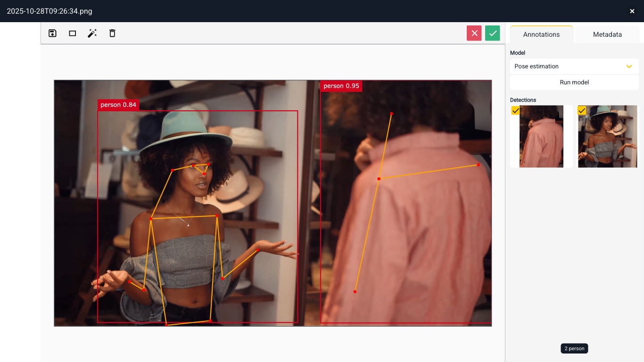
Task: Activate the magic wand auto-annotate tool
Action: tap(92, 33)
